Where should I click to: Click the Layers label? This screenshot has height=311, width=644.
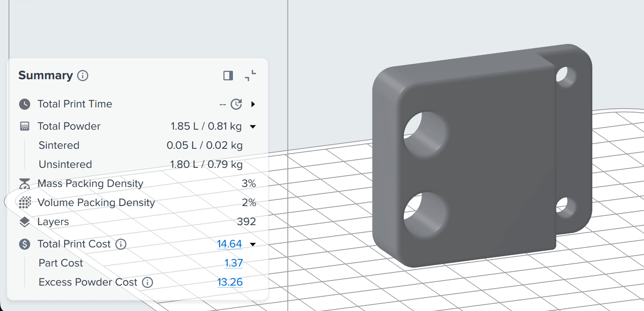[x=53, y=222]
